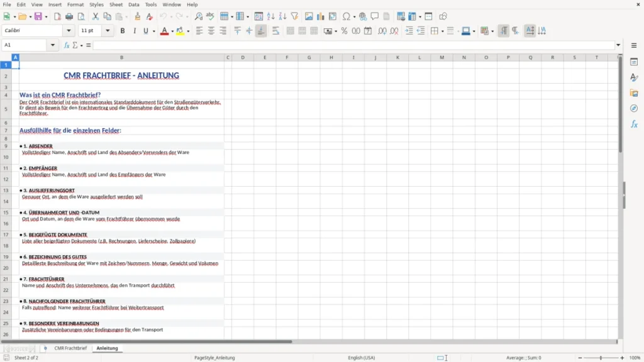
Task: Open a file with the folder icon
Action: pos(22,16)
